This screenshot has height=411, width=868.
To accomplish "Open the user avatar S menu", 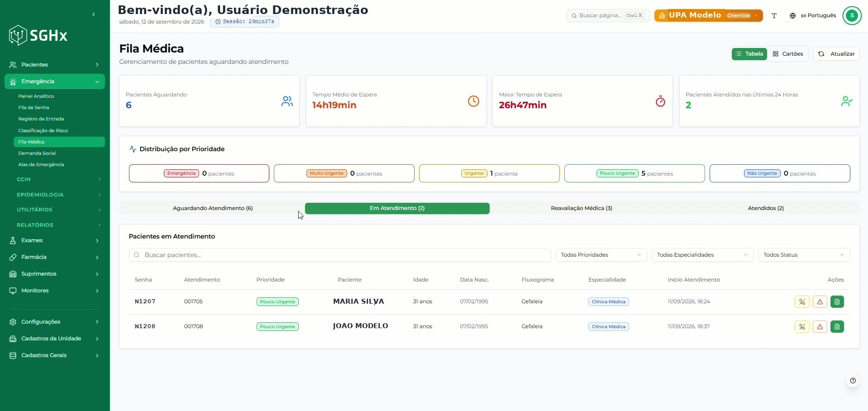I will pyautogui.click(x=852, y=15).
